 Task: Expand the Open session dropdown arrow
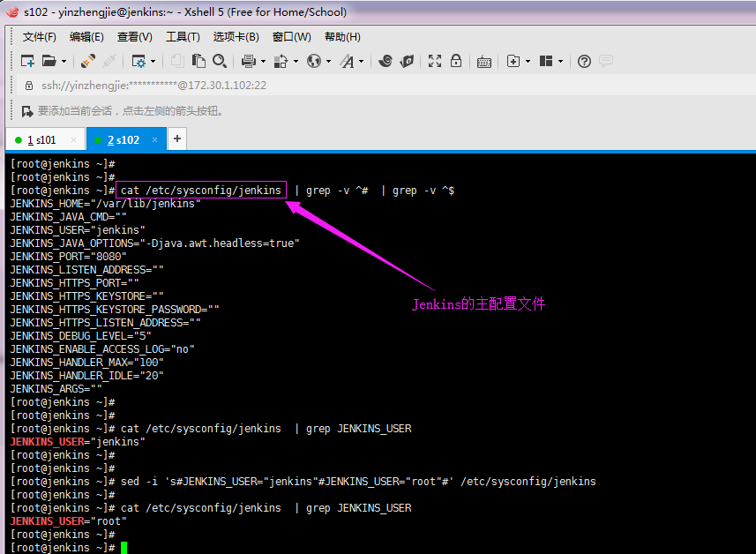coord(64,62)
